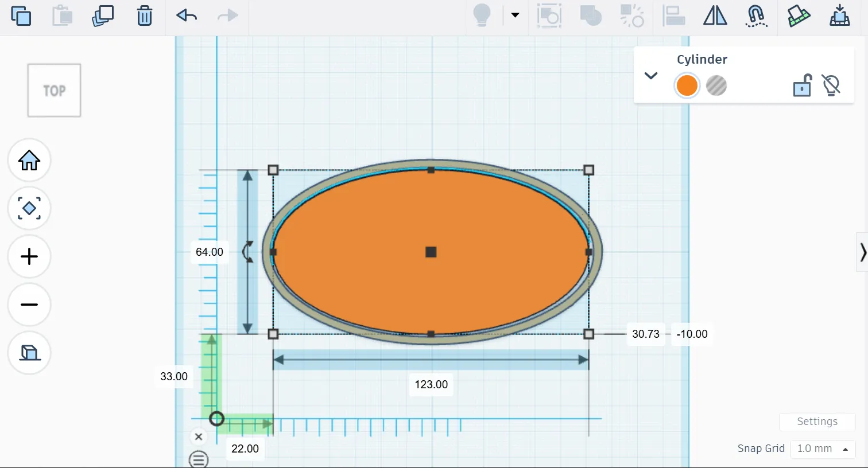The image size is (868, 468).
Task: Open the Snap Grid dropdown
Action: coord(823,448)
